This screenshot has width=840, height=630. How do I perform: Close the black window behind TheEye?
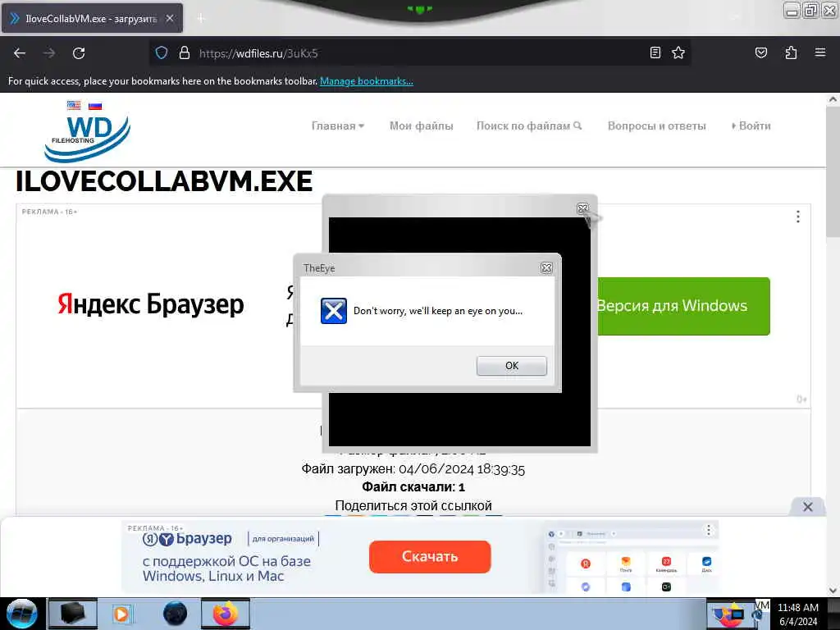[x=582, y=208]
